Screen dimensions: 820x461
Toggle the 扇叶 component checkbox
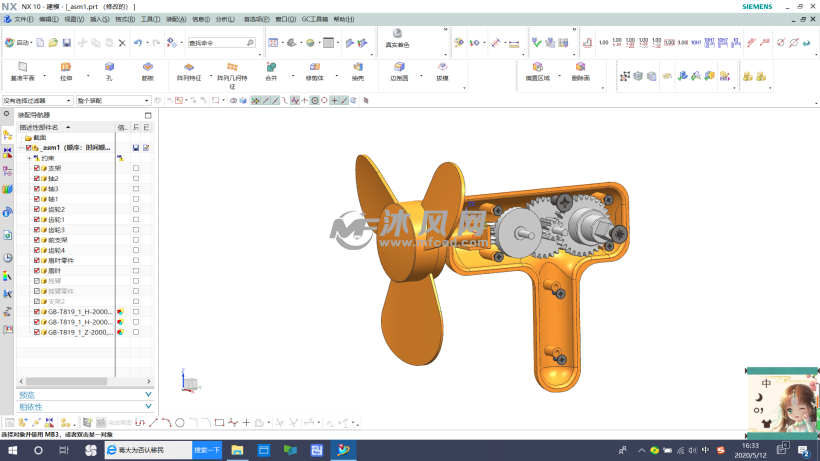[x=37, y=271]
